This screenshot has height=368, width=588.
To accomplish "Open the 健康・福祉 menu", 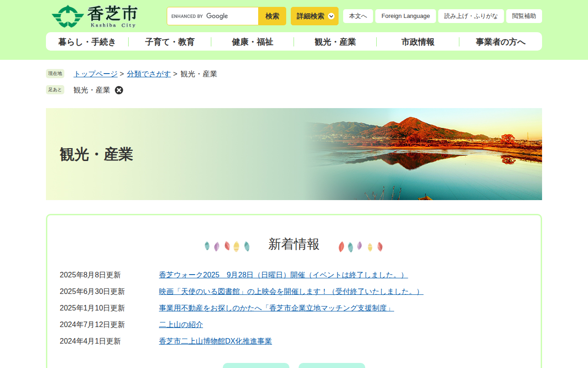I will click(253, 42).
